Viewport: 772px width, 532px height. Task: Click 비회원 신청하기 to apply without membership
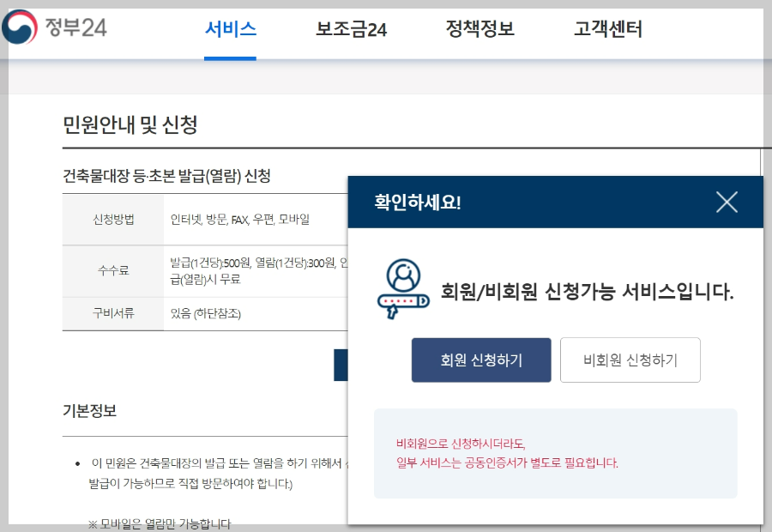coord(630,360)
